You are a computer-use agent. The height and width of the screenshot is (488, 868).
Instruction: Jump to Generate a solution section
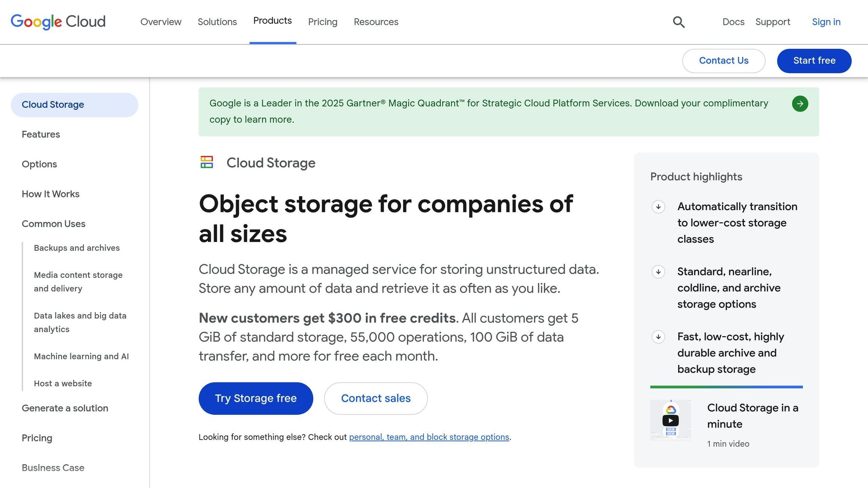65,408
